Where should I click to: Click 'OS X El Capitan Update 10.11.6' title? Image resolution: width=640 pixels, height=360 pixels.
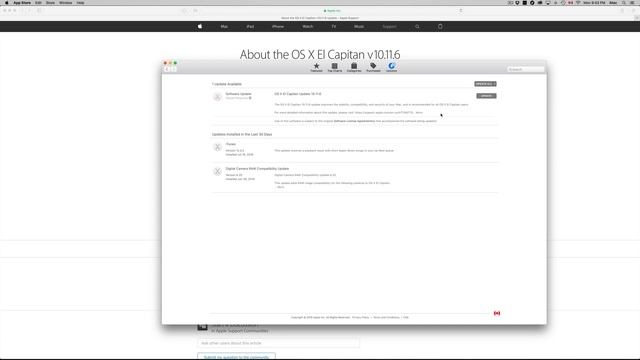[x=298, y=94]
